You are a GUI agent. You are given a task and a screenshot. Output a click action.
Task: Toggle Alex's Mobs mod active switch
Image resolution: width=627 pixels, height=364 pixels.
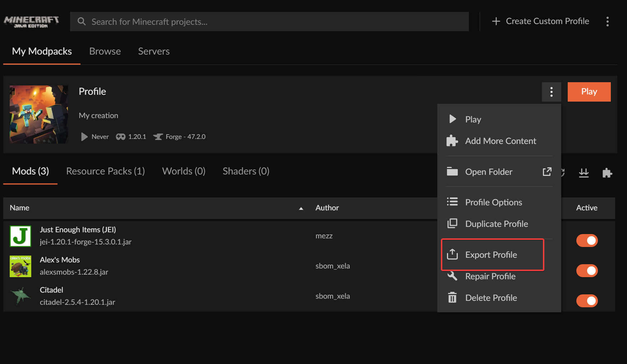[x=587, y=271]
